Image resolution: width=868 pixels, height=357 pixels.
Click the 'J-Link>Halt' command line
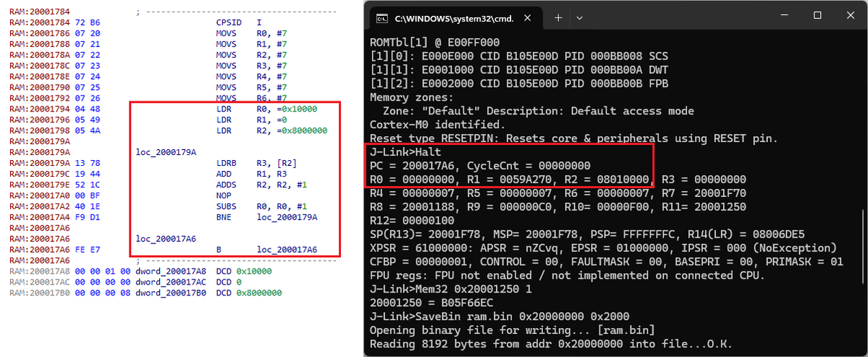(405, 151)
